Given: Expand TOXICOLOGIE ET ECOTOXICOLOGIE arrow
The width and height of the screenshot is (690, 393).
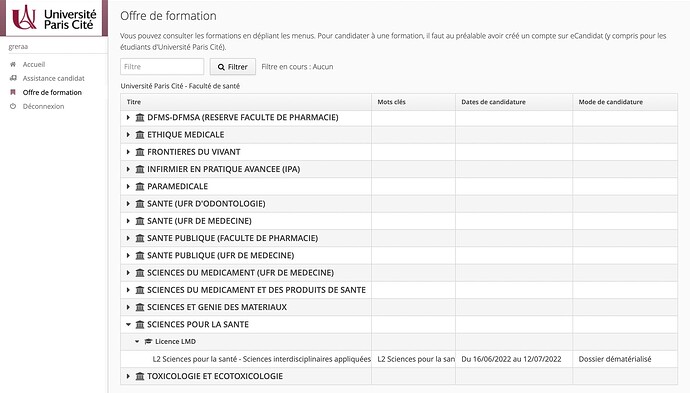Looking at the screenshot, I should 128,376.
